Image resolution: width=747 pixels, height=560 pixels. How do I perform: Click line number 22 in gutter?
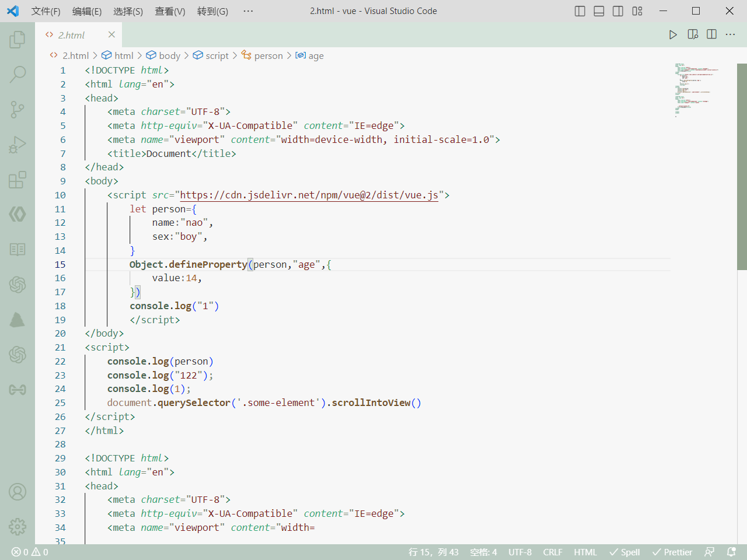click(x=60, y=361)
